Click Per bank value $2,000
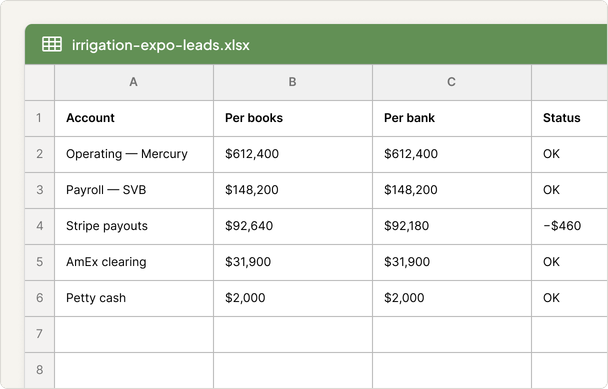This screenshot has width=608, height=389. (452, 299)
